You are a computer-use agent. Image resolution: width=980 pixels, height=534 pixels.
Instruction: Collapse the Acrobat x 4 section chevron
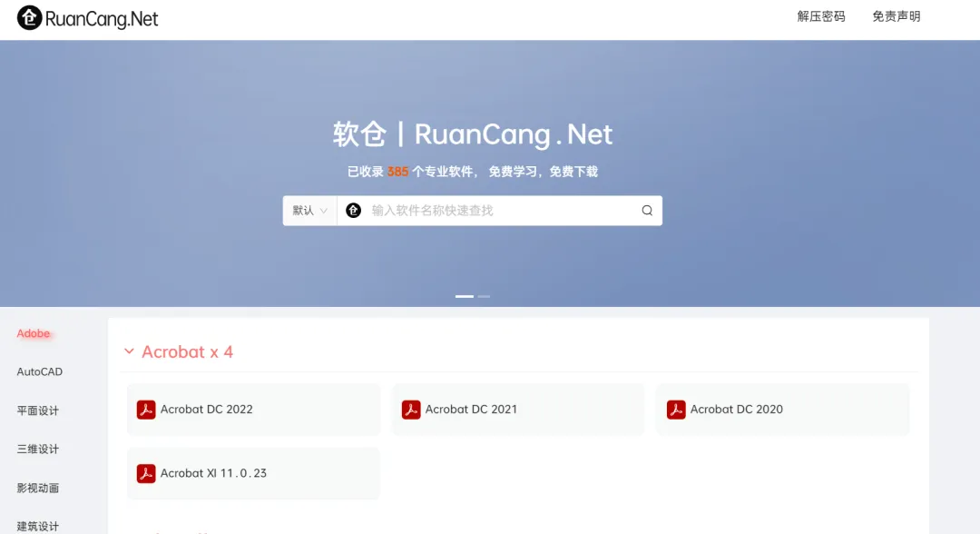129,351
